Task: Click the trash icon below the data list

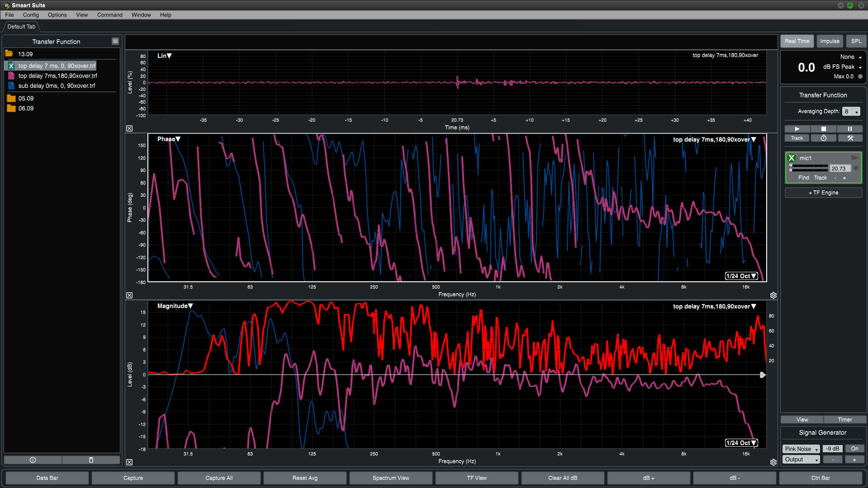Action: coord(91,460)
